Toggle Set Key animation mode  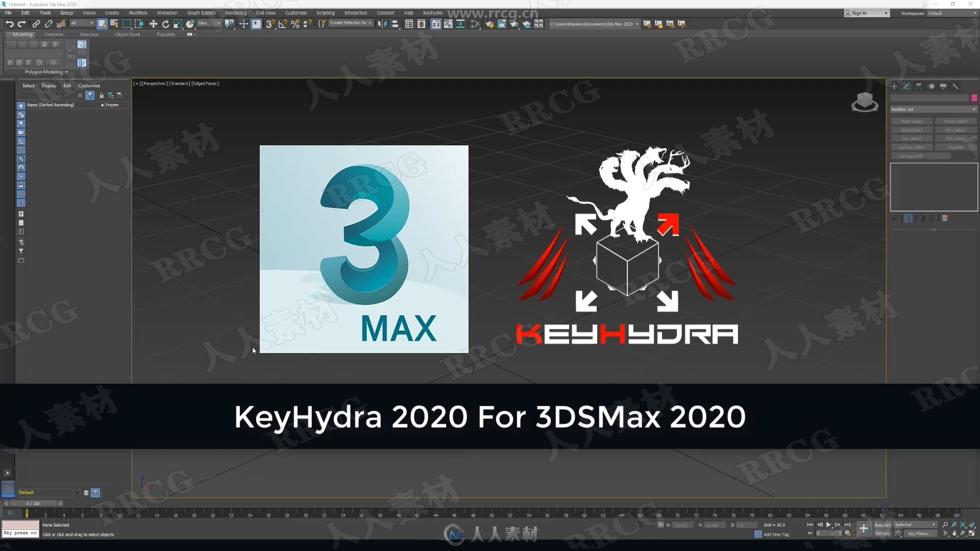[x=883, y=534]
